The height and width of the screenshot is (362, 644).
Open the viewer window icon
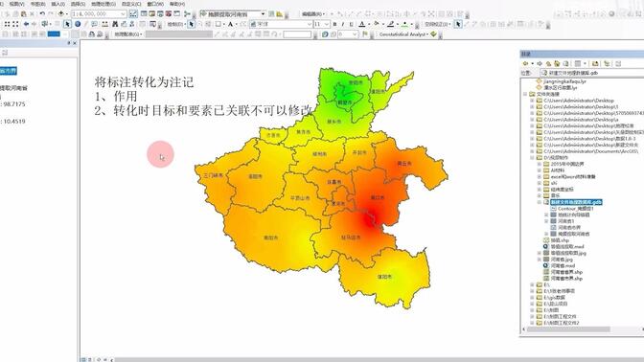click(x=152, y=24)
